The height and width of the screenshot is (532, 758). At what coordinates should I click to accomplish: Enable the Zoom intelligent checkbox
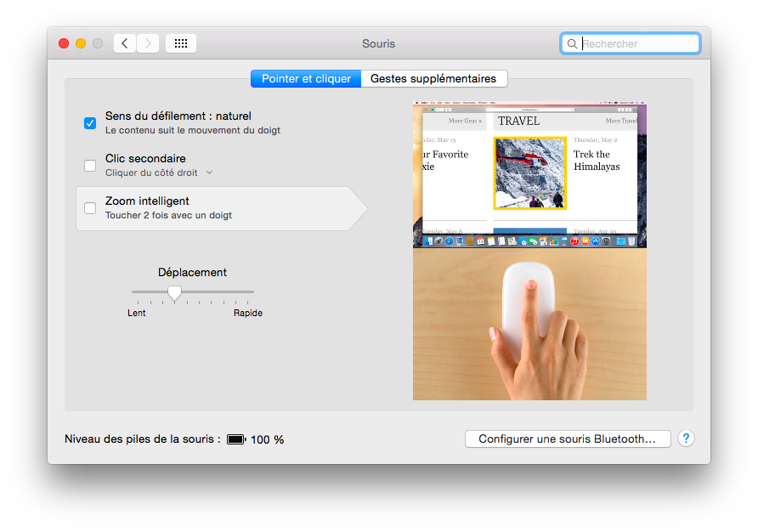90,208
